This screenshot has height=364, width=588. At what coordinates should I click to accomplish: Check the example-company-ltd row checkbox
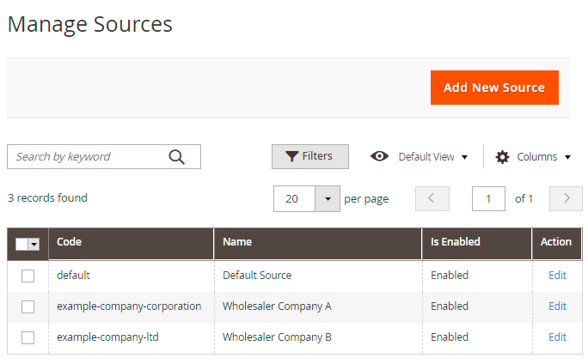(28, 337)
